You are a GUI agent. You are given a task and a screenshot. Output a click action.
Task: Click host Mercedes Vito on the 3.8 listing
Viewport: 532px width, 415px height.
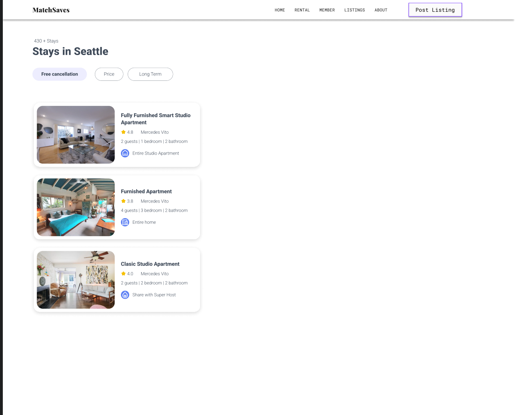pyautogui.click(x=155, y=201)
